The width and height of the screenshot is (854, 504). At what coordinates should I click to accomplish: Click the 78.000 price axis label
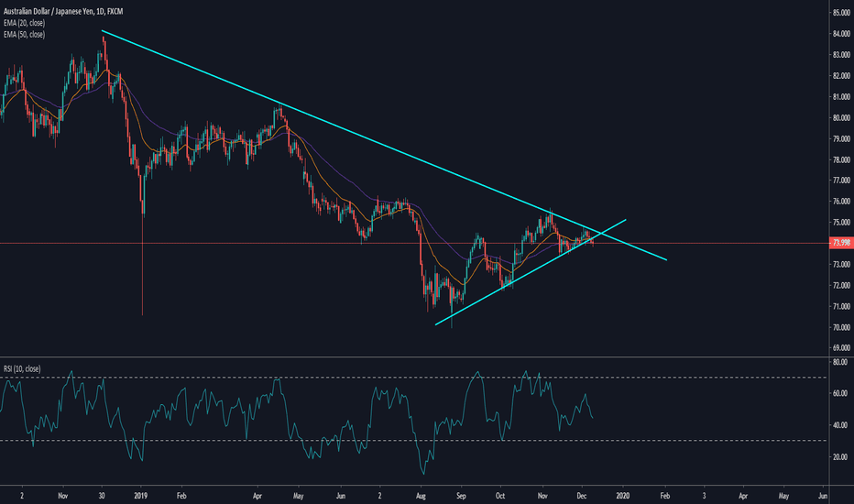click(841, 159)
